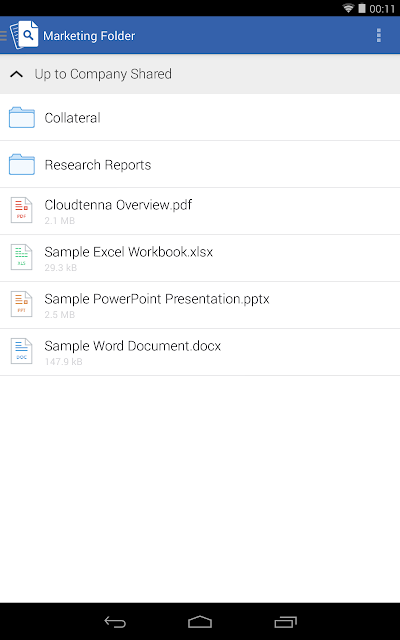Open Sample Word Document.docx
The image size is (400, 640).
(200, 352)
